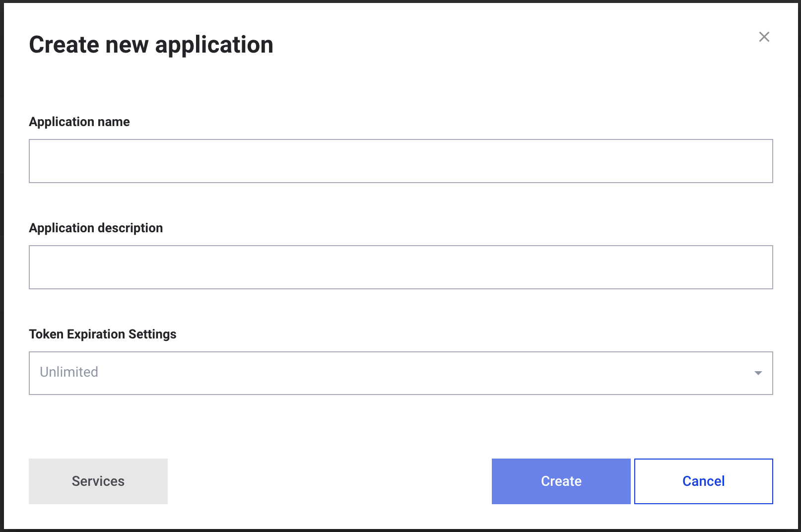Dismiss the dialog with Cancel
Viewport: 801px width, 532px height.
tap(703, 481)
